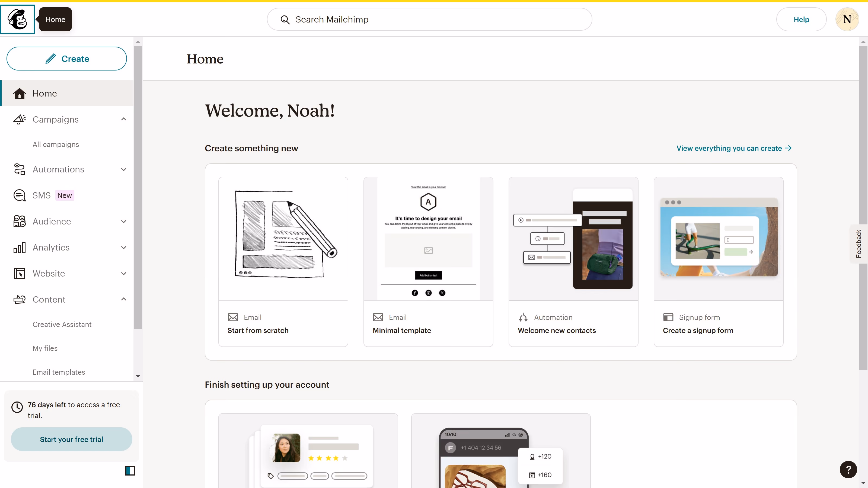This screenshot has width=868, height=488.
Task: Click 'Finish setting up your account' heading
Action: 267,385
